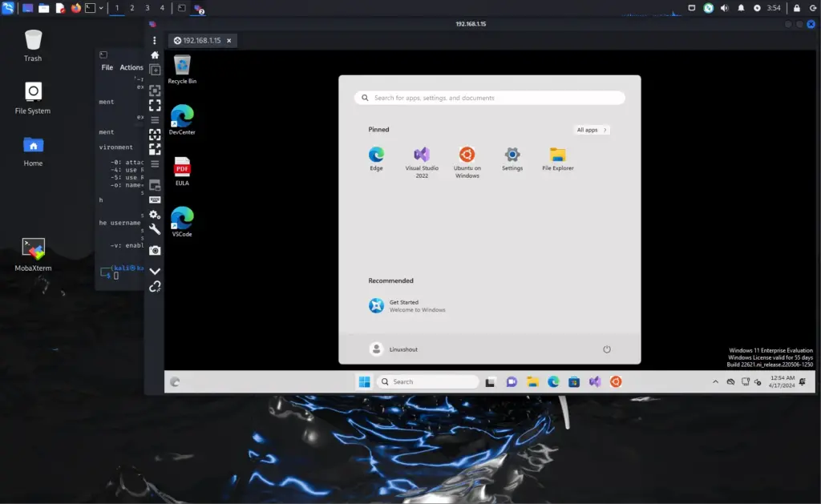The width and height of the screenshot is (821, 504).
Task: Open the Kali notifications bell
Action: coord(740,8)
